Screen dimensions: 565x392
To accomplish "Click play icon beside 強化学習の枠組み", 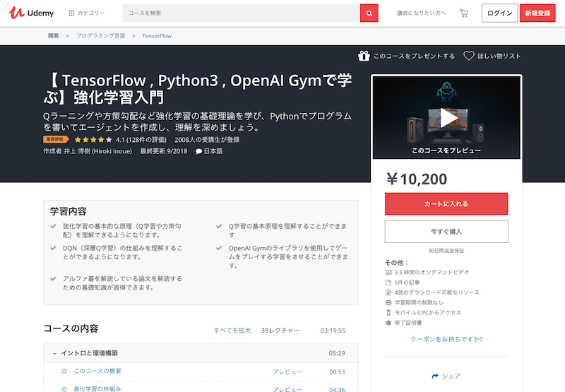I will point(64,389).
